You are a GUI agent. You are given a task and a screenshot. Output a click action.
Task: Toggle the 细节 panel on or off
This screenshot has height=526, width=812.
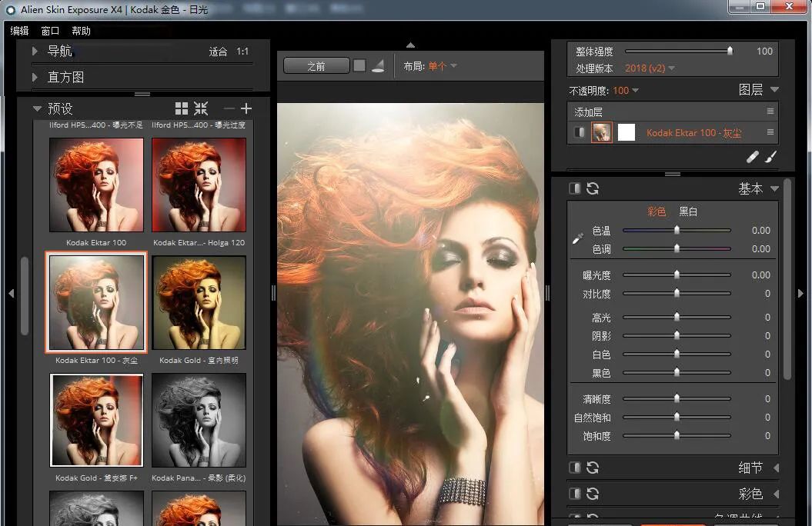click(x=575, y=468)
